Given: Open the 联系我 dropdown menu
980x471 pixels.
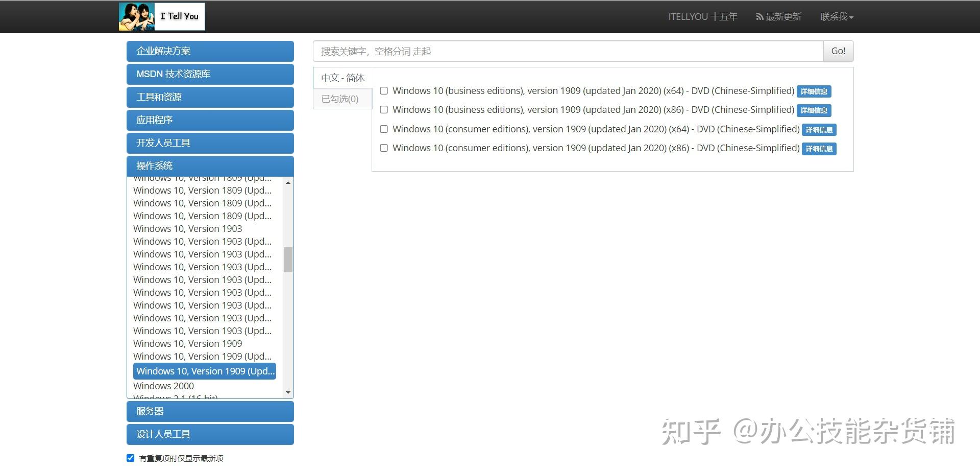Looking at the screenshot, I should pos(836,16).
